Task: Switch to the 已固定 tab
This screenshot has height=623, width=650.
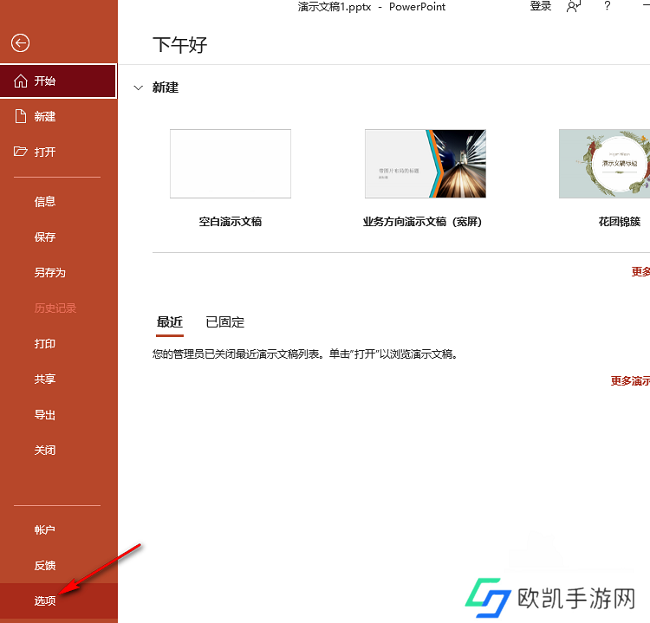Action: 225,322
